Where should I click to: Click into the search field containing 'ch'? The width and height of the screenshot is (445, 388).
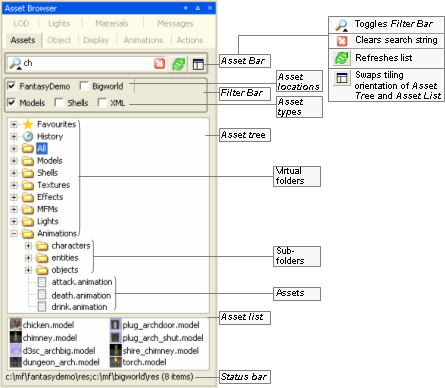click(x=87, y=63)
